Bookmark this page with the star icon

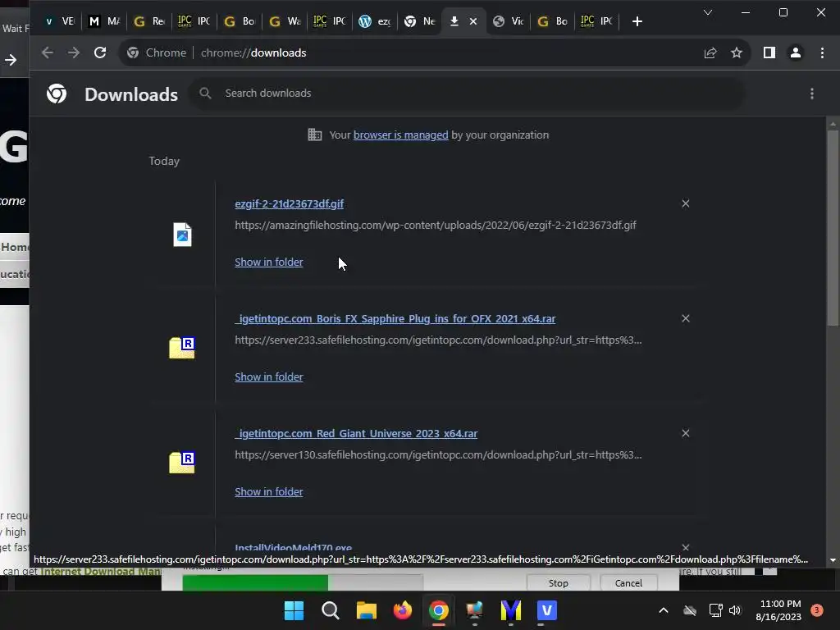pos(737,52)
